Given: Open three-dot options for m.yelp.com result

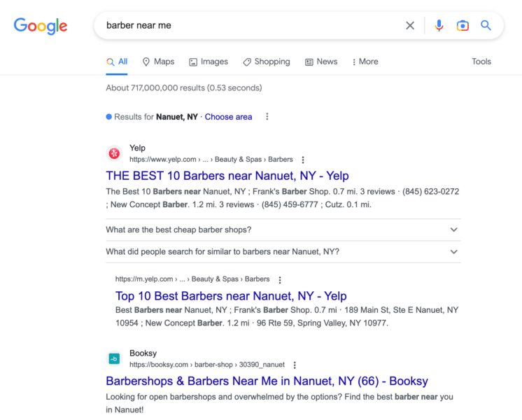Looking at the screenshot, I should point(279,279).
